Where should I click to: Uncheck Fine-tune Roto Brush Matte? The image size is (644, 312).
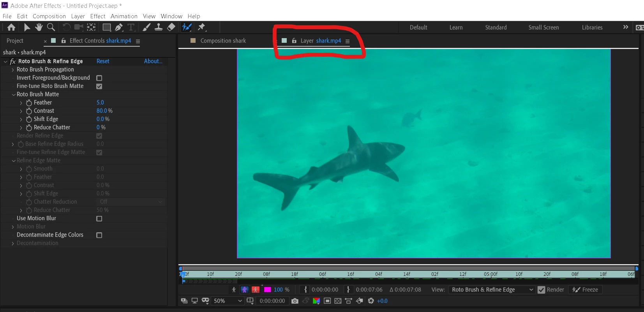(x=99, y=86)
